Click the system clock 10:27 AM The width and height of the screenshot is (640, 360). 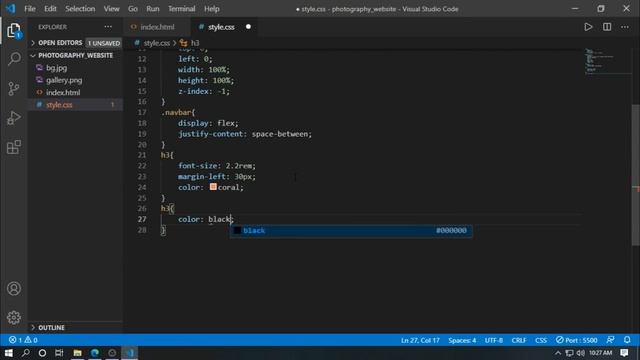(x=600, y=353)
